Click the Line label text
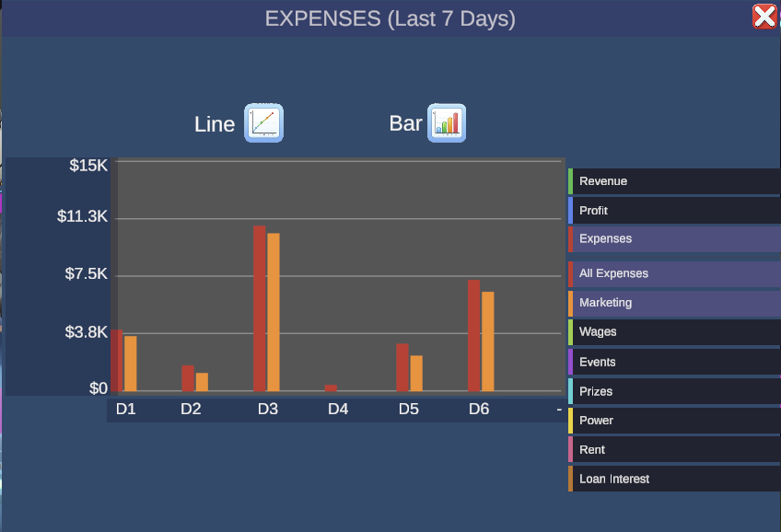The image size is (781, 532). (x=215, y=124)
